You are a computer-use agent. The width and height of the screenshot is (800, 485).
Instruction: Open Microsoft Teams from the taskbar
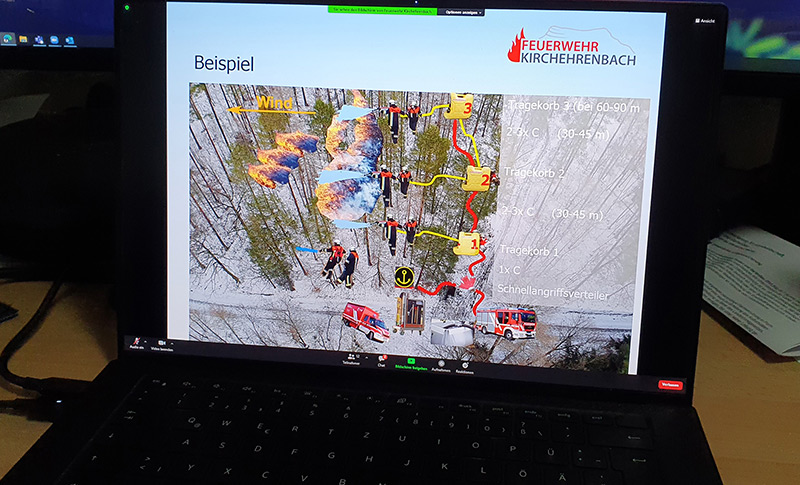click(39, 40)
